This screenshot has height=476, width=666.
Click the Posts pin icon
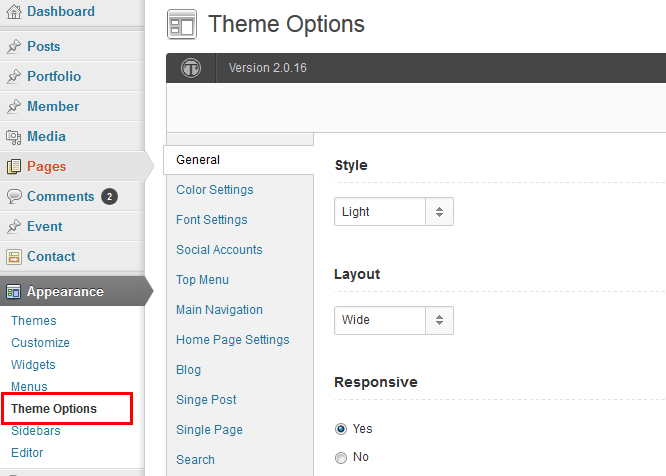(x=14, y=47)
